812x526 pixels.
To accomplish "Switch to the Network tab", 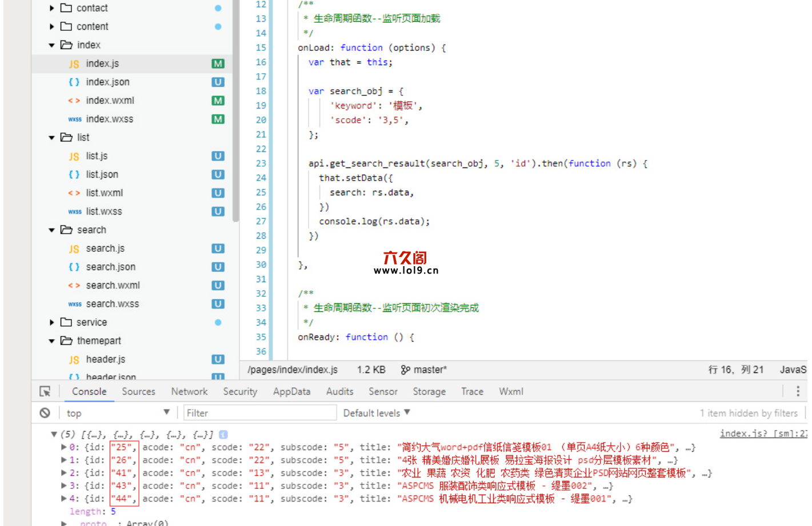I will point(189,391).
